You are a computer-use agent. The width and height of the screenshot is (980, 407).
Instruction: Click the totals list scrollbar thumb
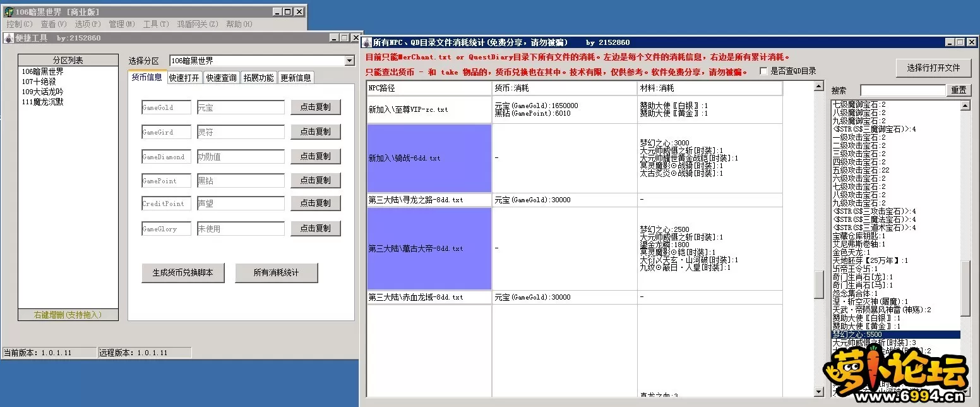(x=965, y=289)
